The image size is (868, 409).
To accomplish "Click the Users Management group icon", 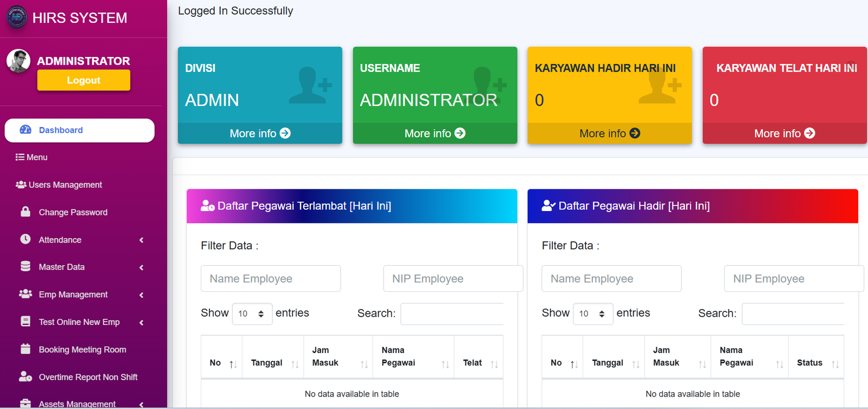I will [x=21, y=185].
